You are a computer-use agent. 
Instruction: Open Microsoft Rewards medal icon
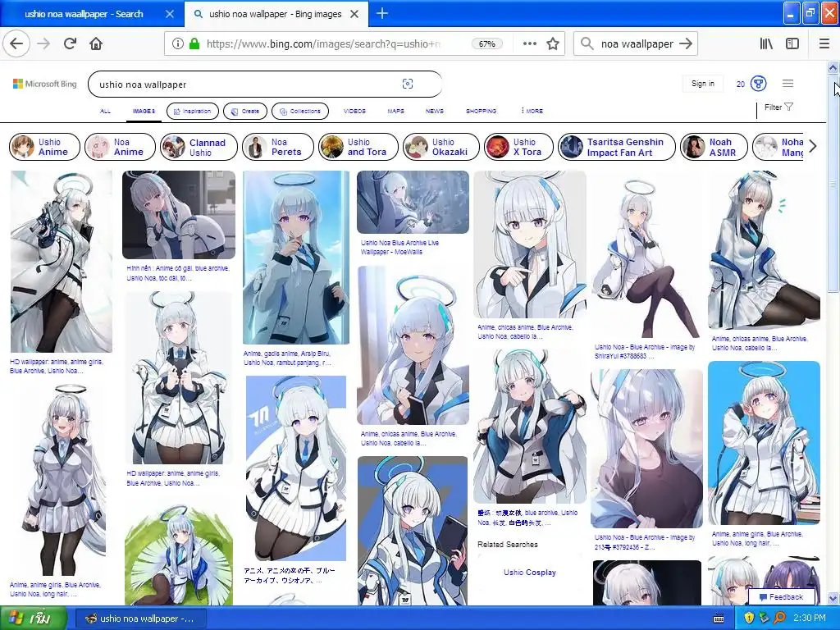pyautogui.click(x=759, y=84)
